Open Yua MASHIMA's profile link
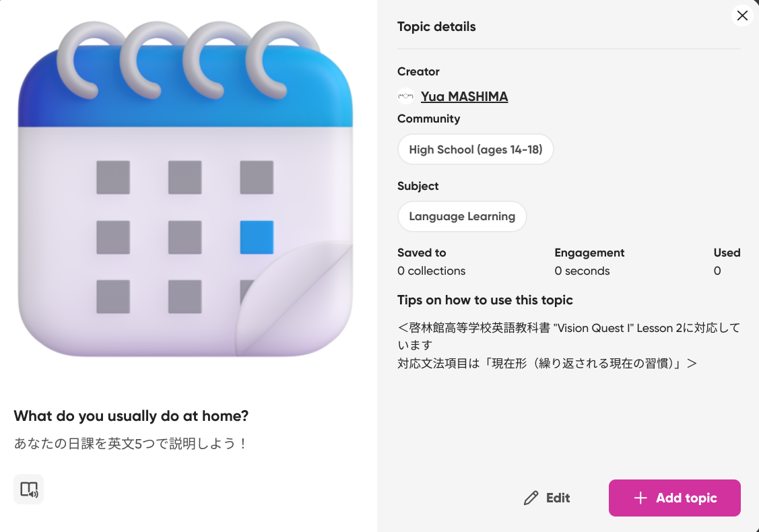 tap(464, 96)
